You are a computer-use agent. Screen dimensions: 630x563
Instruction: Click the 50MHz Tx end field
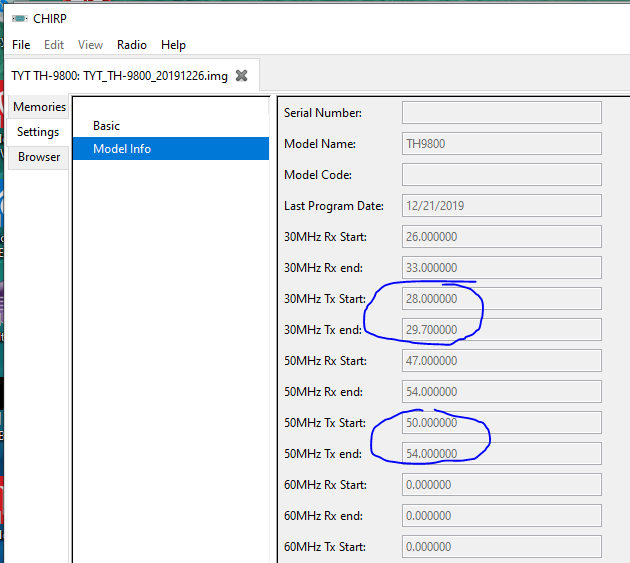coord(501,453)
